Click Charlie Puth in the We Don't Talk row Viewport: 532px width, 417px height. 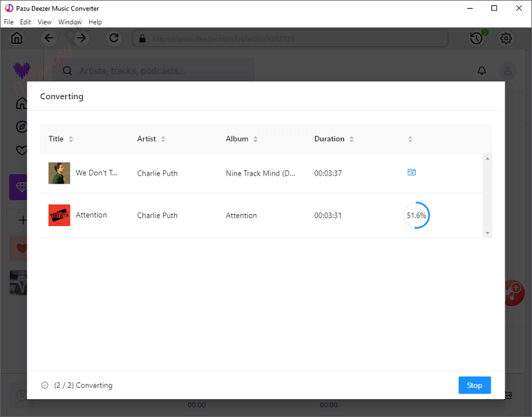click(158, 174)
